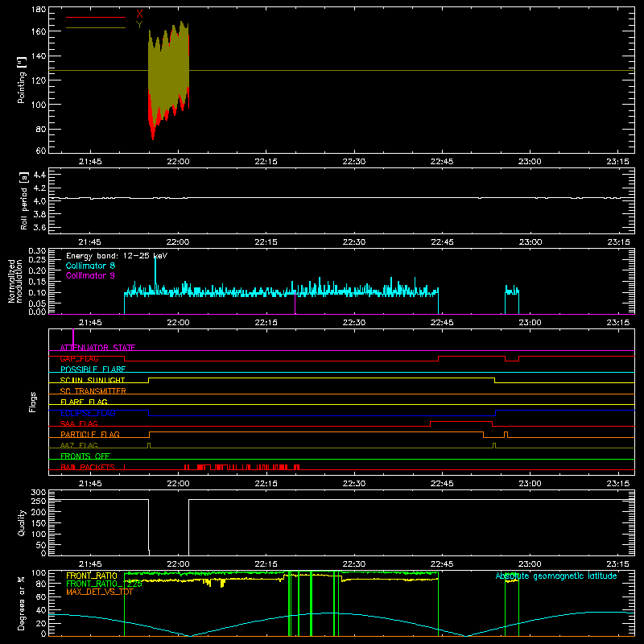
Task: Click the 300 tick on Quality axis
Action: pos(39,493)
